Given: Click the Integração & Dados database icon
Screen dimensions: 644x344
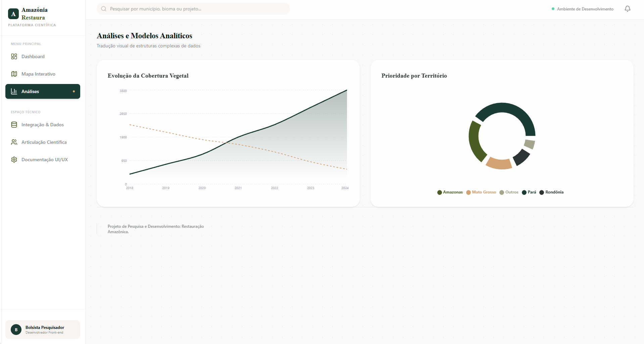Looking at the screenshot, I should [x=14, y=125].
